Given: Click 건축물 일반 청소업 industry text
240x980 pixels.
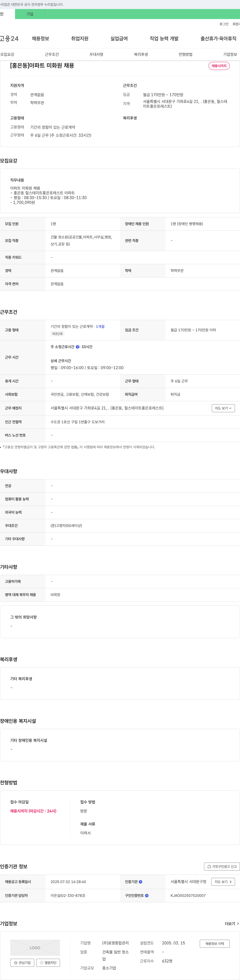Looking at the screenshot, I should (x=115, y=956).
